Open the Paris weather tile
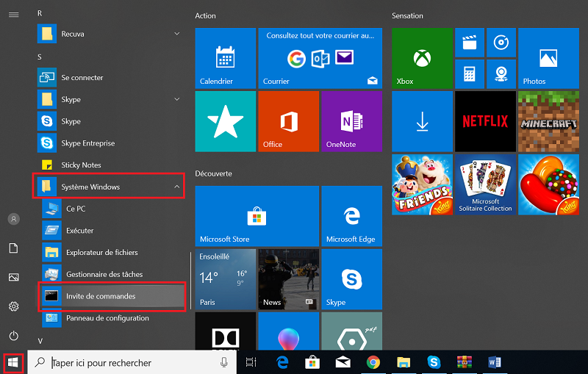This screenshot has height=374, width=588. coord(226,279)
